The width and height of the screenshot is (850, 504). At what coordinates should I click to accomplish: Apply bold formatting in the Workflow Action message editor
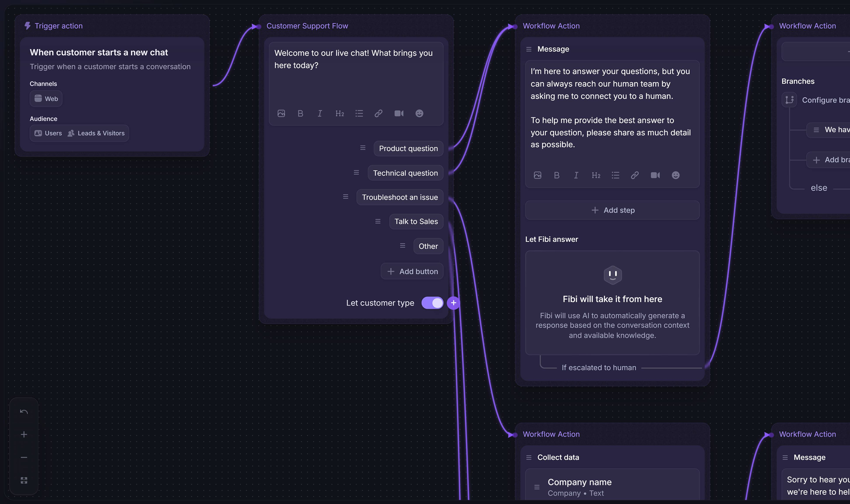click(556, 175)
